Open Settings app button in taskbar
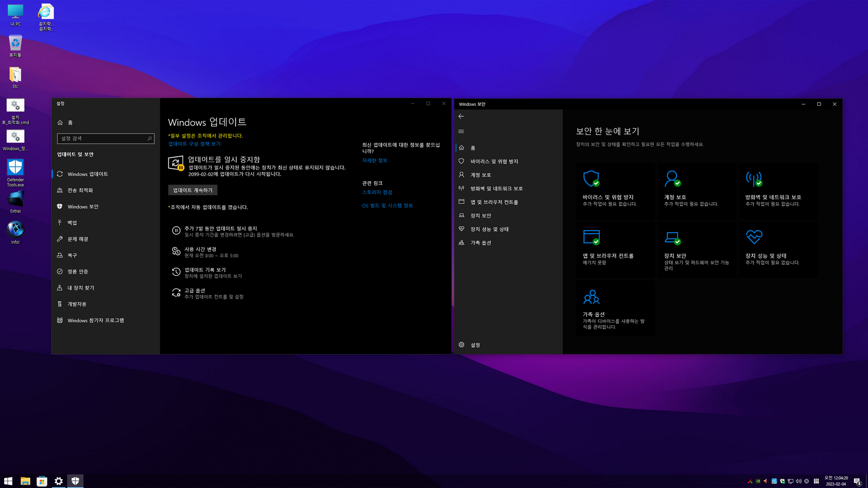The height and width of the screenshot is (488, 868). (x=58, y=481)
